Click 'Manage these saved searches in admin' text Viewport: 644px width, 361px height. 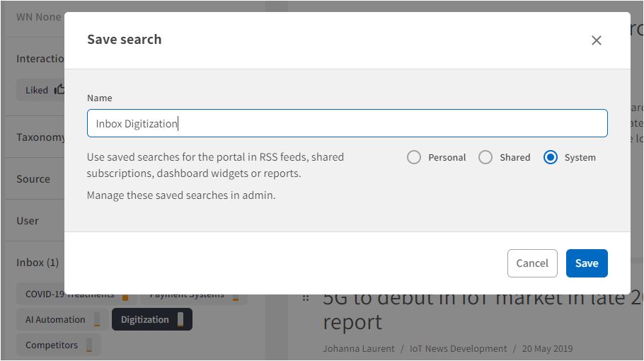[181, 195]
